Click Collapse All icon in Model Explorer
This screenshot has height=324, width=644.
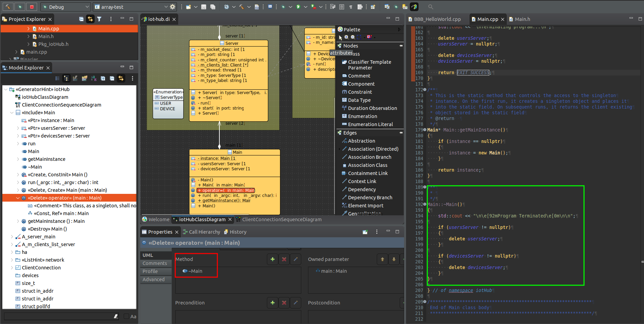coord(112,79)
